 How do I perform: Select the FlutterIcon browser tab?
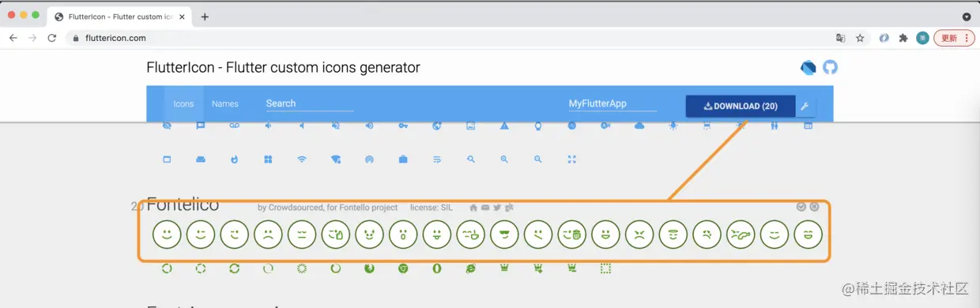(119, 17)
